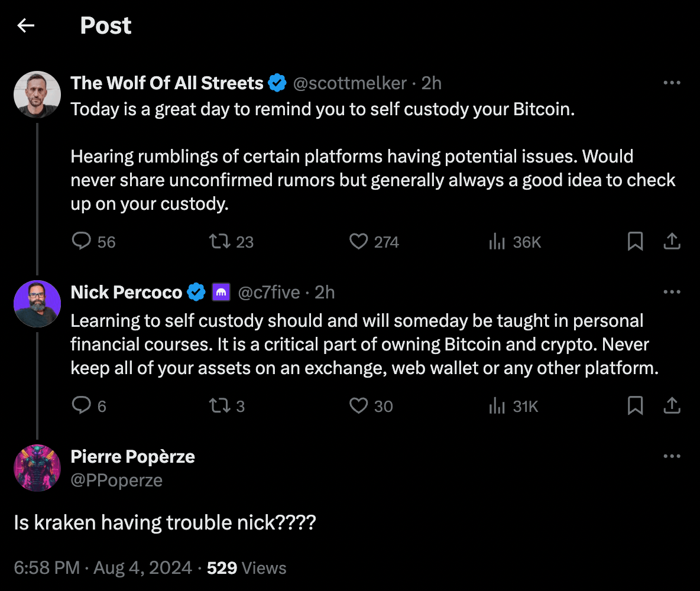Click Pierre Popèrze's profile avatar
The width and height of the screenshot is (700, 591).
pyautogui.click(x=37, y=468)
